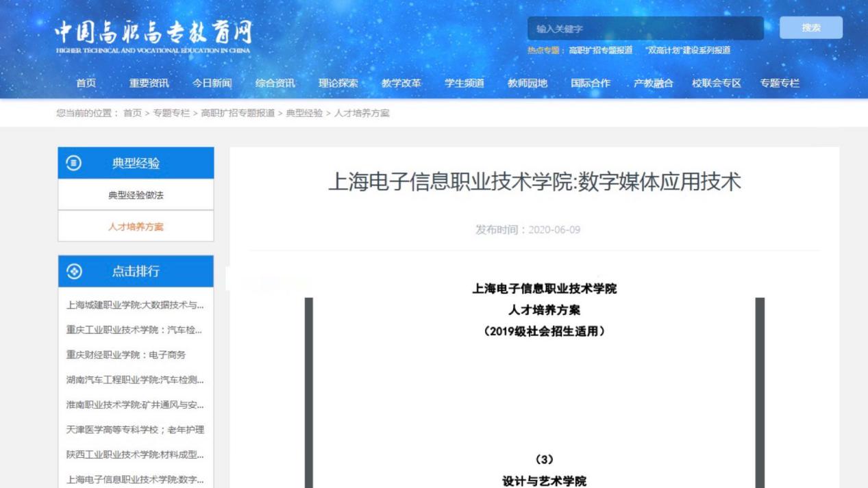Image resolution: width=868 pixels, height=488 pixels.
Task: Open the 天津医学高等专科学校 老年护理 article
Action: 135,430
